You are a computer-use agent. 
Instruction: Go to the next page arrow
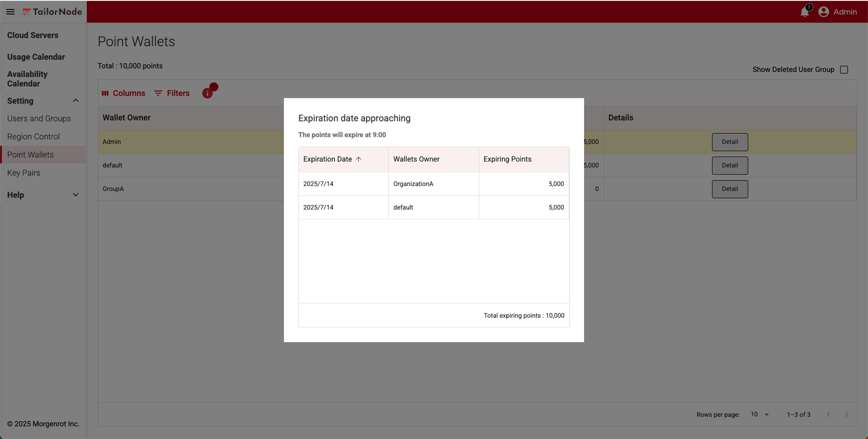847,415
